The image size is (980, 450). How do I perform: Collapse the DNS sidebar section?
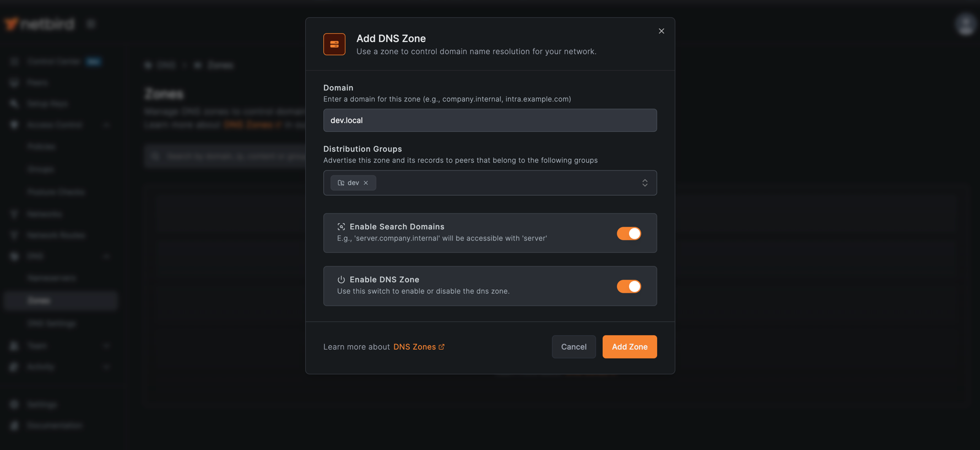106,256
